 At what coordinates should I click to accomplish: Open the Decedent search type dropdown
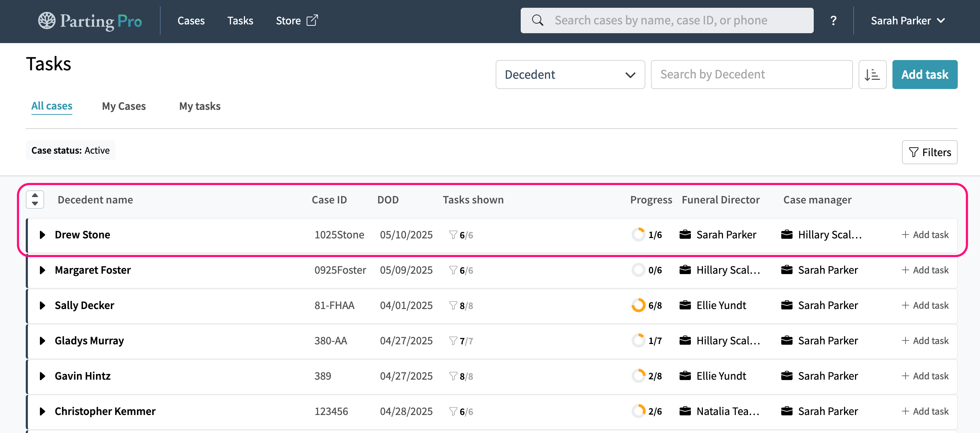pos(570,75)
